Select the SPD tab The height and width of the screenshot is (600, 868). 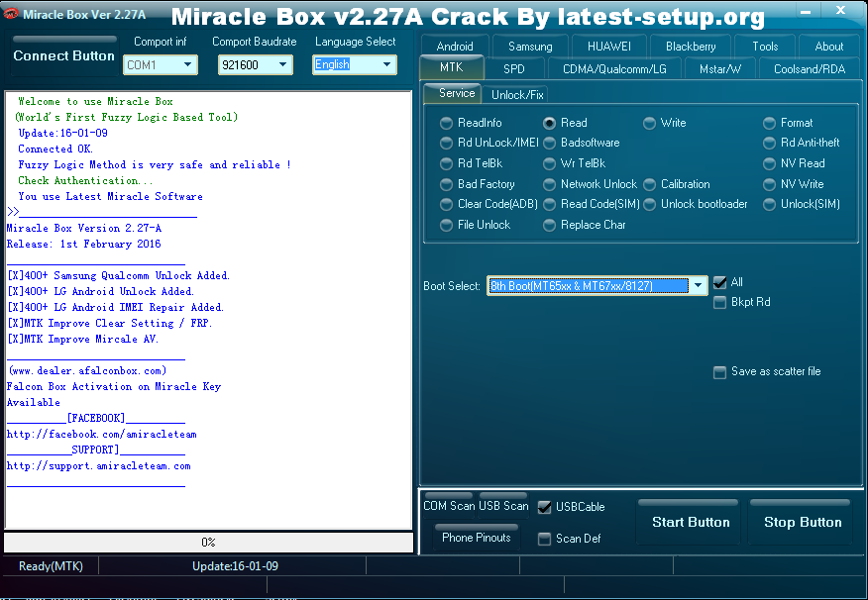(513, 69)
